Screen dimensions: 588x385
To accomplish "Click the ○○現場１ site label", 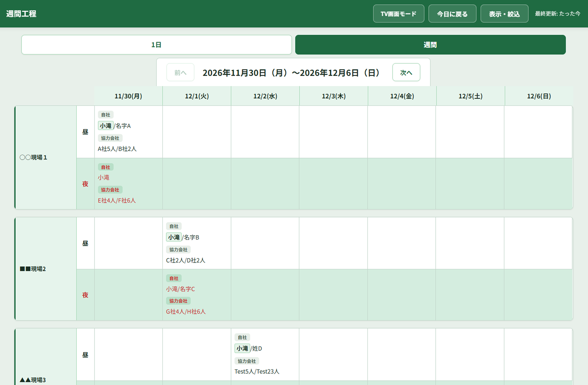I will pyautogui.click(x=33, y=157).
